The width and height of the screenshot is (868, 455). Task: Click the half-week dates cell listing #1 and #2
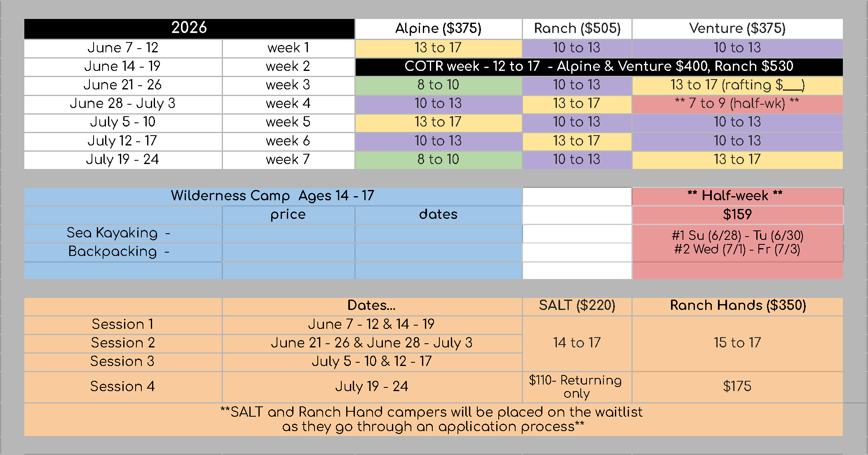point(737,242)
